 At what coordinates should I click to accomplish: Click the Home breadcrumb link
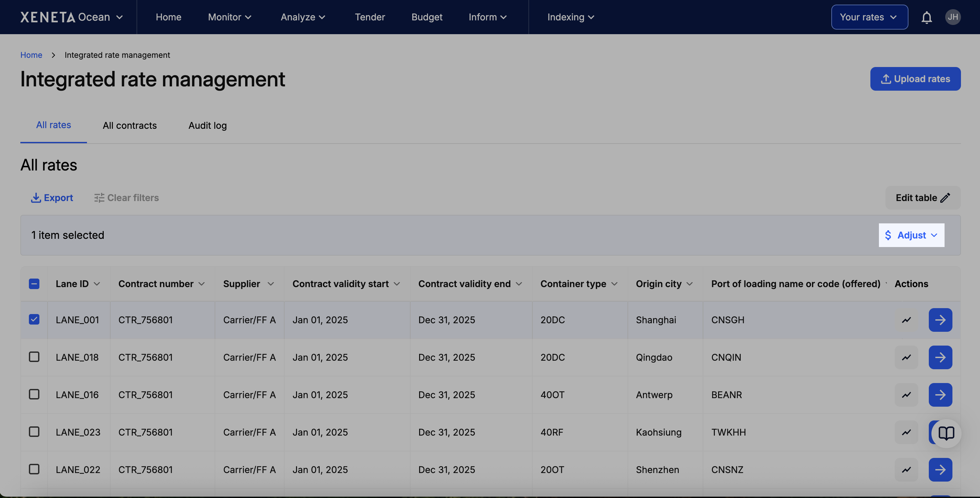(31, 55)
